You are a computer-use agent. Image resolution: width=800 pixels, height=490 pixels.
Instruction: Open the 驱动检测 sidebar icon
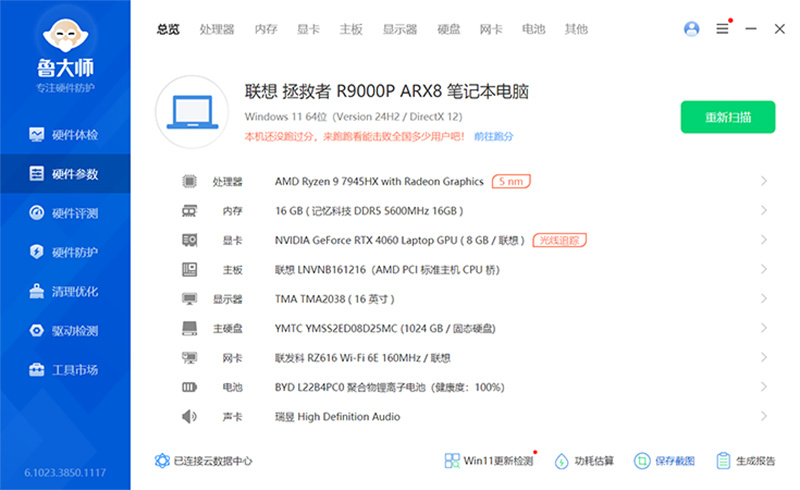tap(37, 330)
